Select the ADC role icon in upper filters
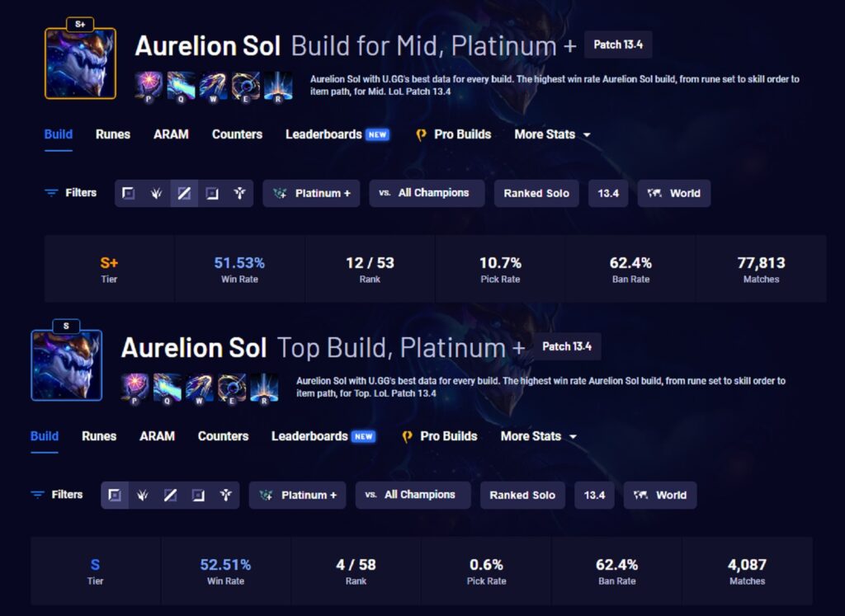Screen dimensions: 845x616 (212, 193)
